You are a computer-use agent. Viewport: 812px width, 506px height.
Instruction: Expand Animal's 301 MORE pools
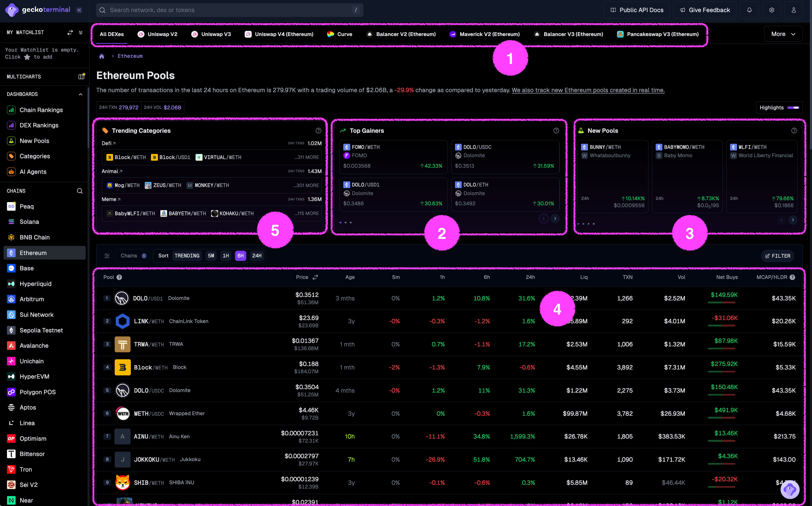click(x=306, y=185)
